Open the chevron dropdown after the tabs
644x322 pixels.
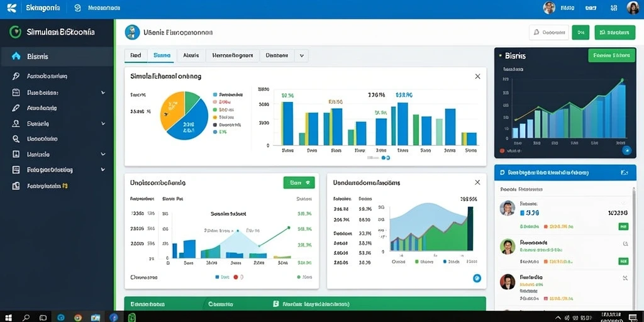301,55
